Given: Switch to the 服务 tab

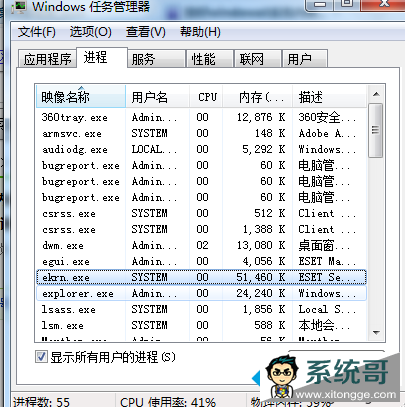Looking at the screenshot, I should click(156, 59).
